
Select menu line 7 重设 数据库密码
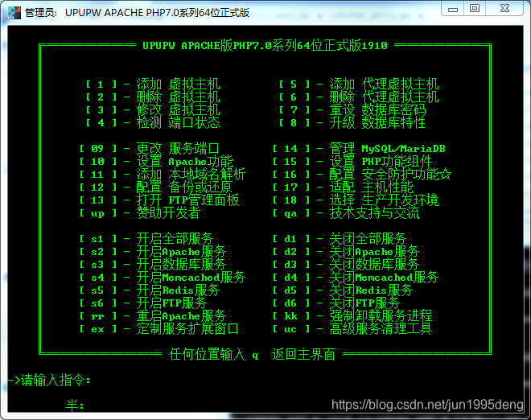pyautogui.click(x=352, y=109)
